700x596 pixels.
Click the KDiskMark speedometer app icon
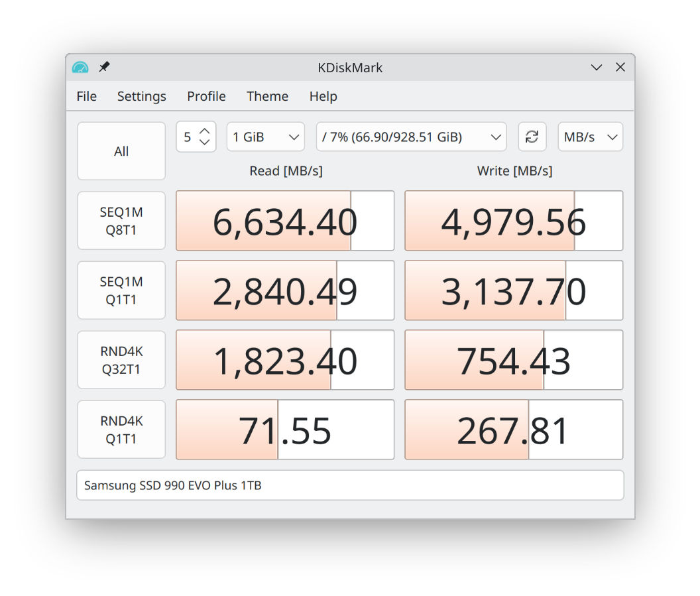pyautogui.click(x=80, y=68)
